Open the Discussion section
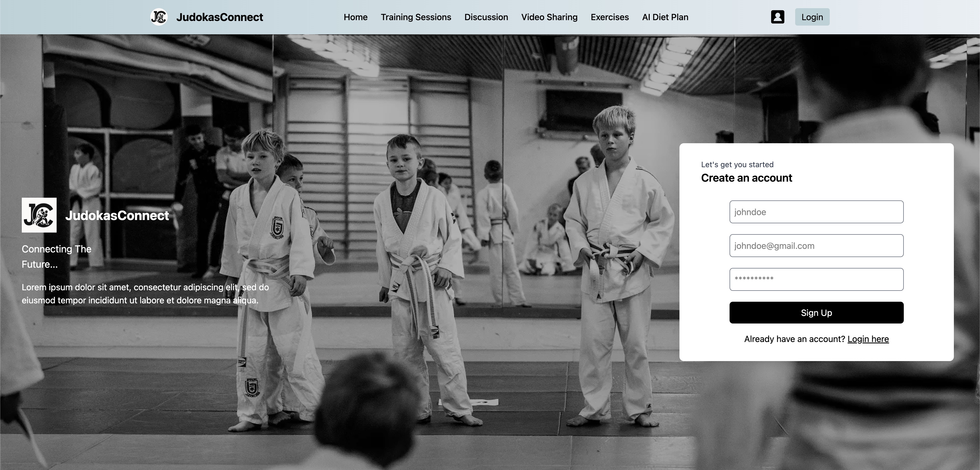Image resolution: width=980 pixels, height=470 pixels. (x=486, y=17)
